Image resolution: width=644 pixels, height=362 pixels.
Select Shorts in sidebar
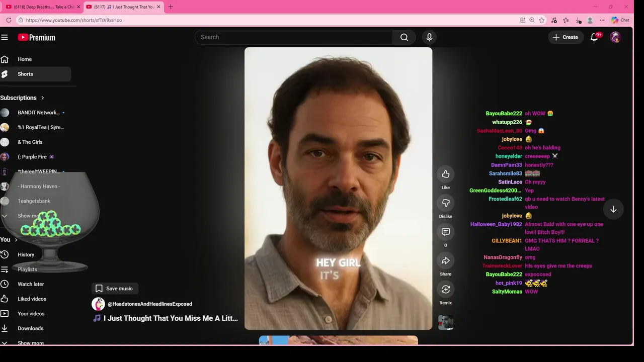[35, 74]
